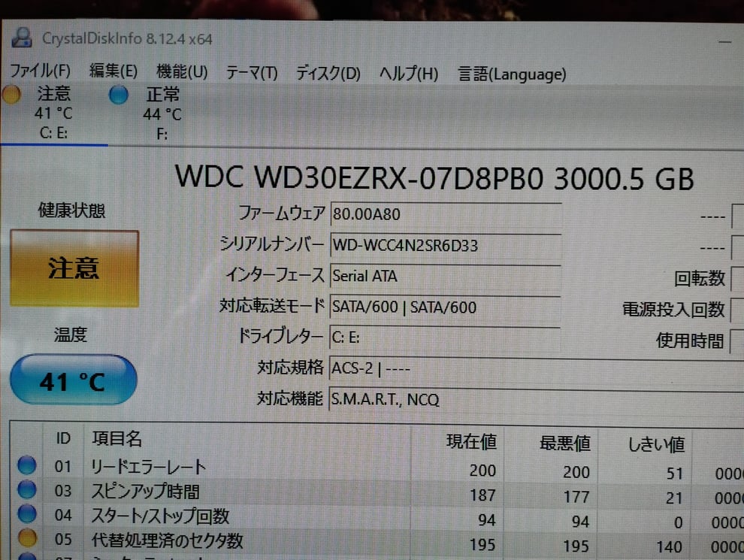
Task: Click the 最悪値 column header
Action: click(x=564, y=443)
